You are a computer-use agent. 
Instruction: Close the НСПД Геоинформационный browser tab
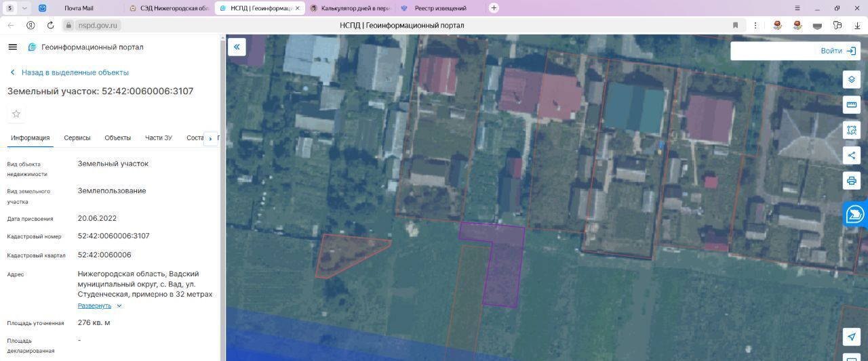point(297,8)
